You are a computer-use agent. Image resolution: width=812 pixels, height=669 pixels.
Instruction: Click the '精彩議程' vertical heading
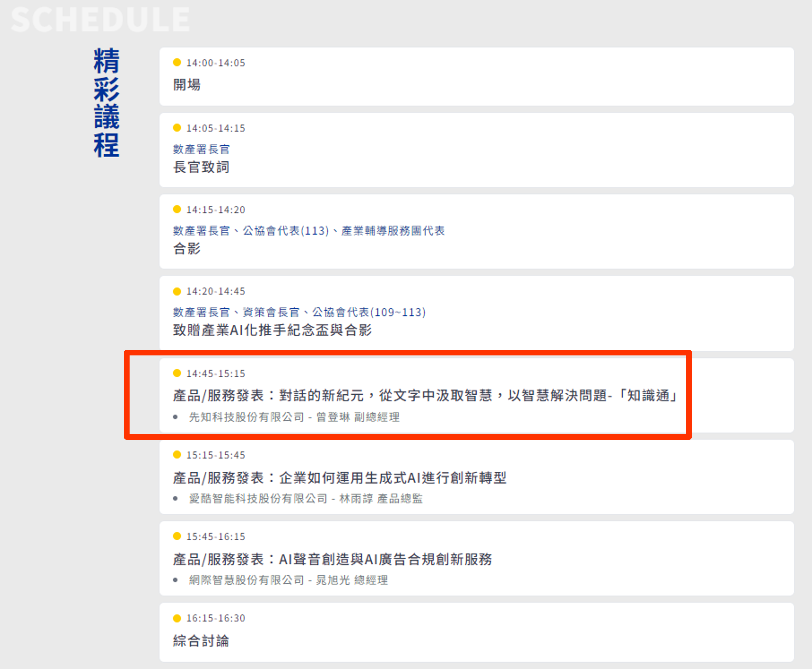pyautogui.click(x=107, y=102)
